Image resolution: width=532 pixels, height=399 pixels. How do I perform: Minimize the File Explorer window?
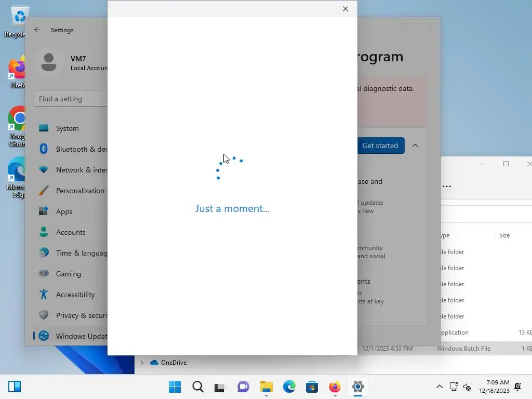point(483,164)
